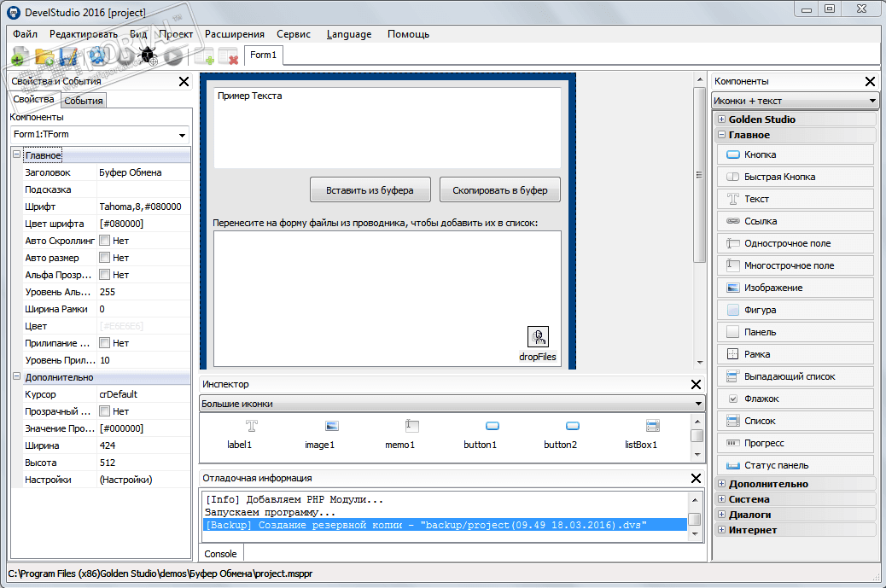Click the open project folder icon
Screen dimensions: 886x588
44,56
